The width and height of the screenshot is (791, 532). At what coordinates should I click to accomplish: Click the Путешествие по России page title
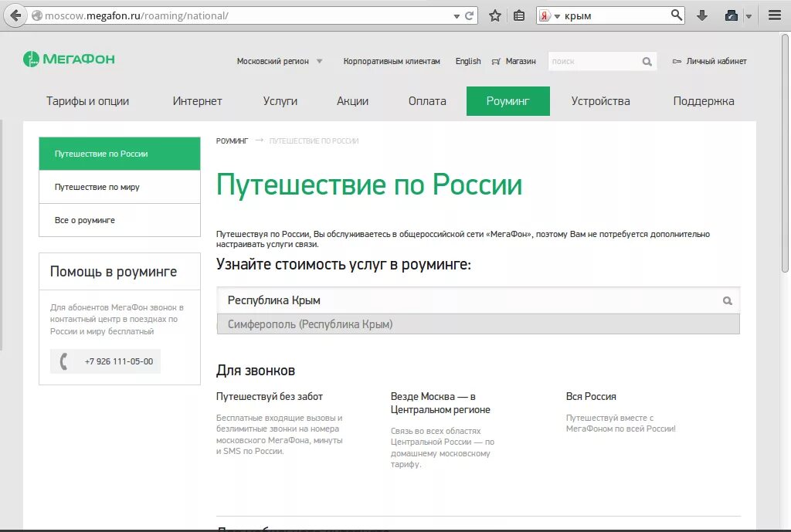369,184
